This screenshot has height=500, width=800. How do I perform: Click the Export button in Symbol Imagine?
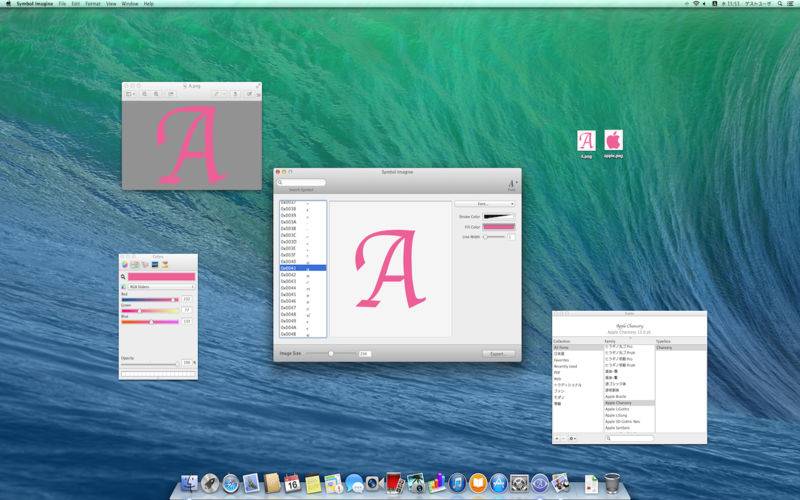click(x=498, y=354)
